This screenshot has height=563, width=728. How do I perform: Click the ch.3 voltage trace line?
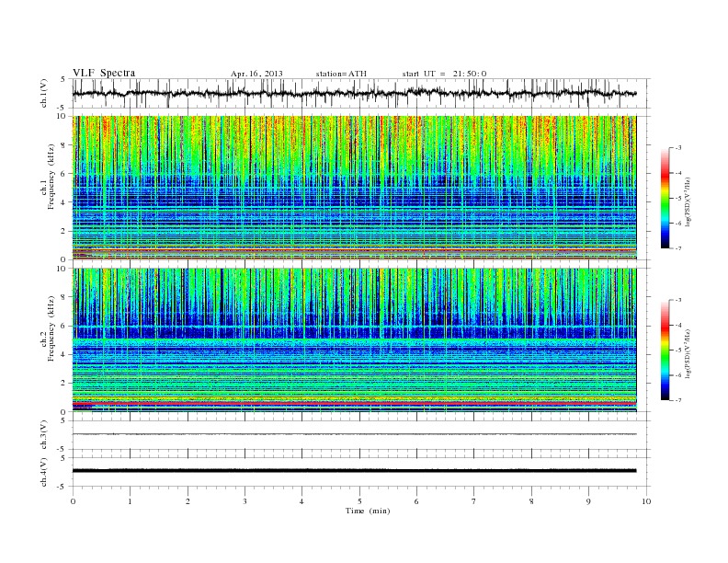pyautogui.click(x=354, y=434)
